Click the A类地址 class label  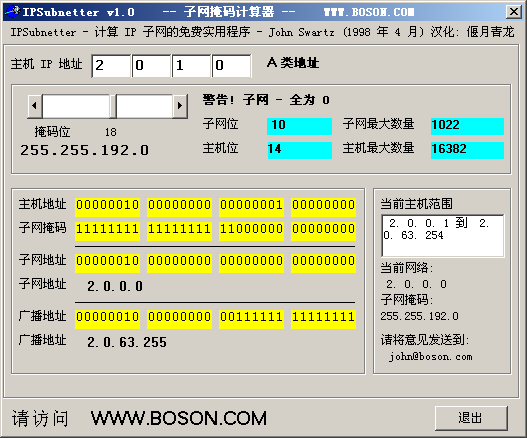(293, 63)
